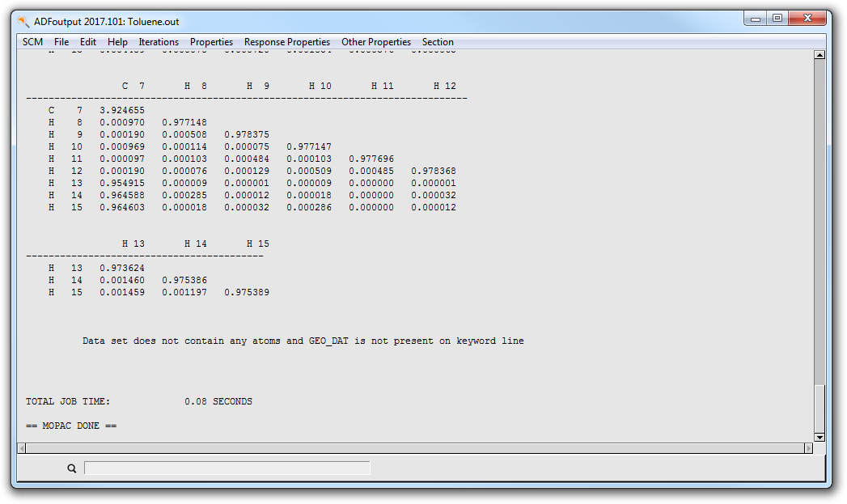The width and height of the screenshot is (847, 504).
Task: Click the column header H 14
Action: click(x=195, y=244)
